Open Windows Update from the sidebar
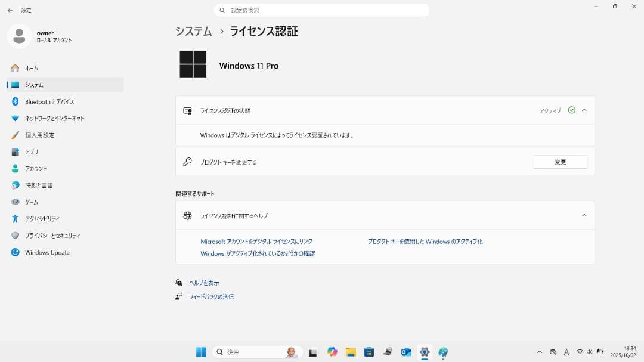Image resolution: width=644 pixels, height=362 pixels. 46,252
